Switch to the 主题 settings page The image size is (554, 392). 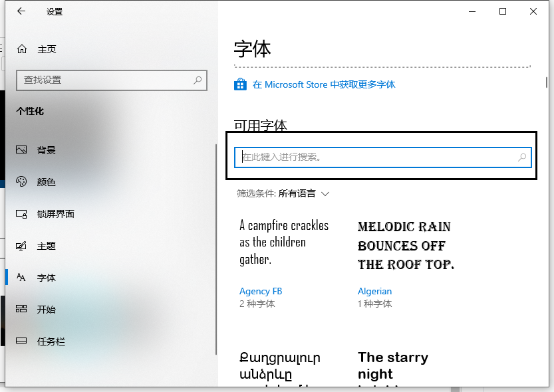coord(47,246)
